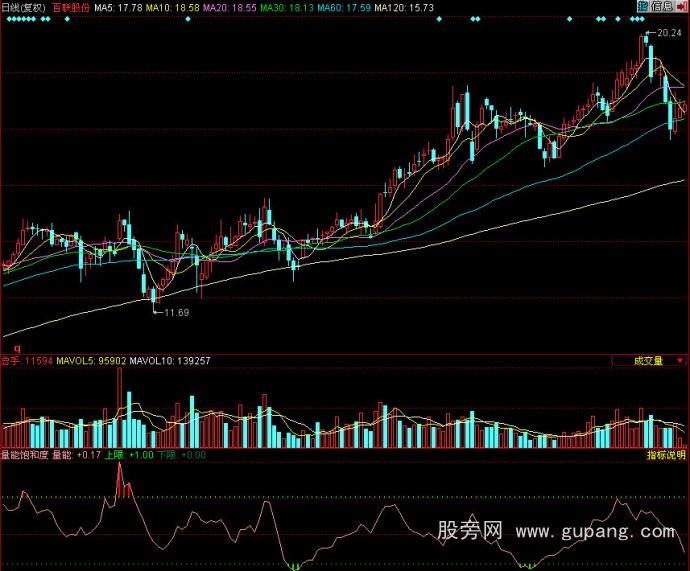Screen dimensions: 690x571
Task: Click the MAVOL10: 139257 legend
Action: [170, 361]
